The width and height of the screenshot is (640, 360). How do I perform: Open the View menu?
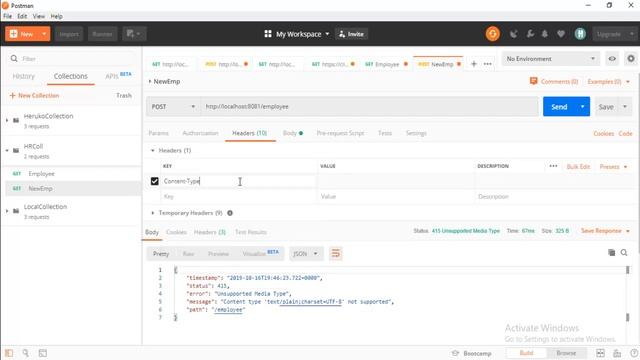click(39, 16)
